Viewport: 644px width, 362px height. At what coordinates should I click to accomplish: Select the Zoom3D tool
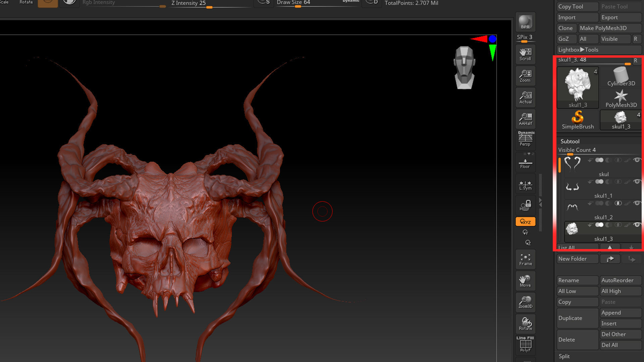tap(525, 302)
